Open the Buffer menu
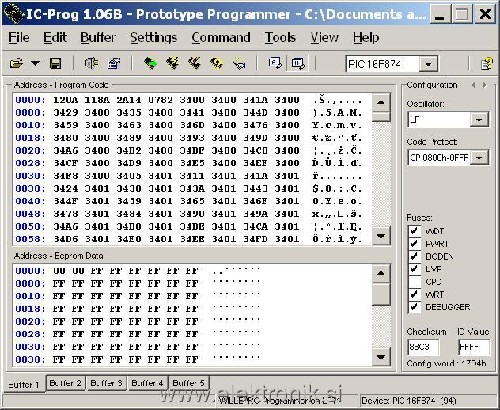500x410 pixels. click(98, 37)
